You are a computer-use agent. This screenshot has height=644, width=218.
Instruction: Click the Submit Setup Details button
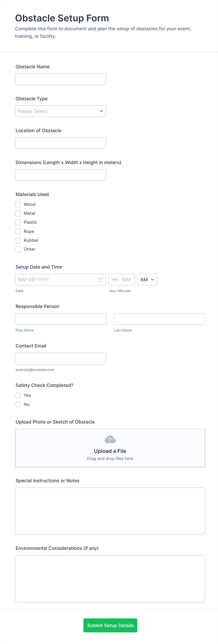coord(110,625)
